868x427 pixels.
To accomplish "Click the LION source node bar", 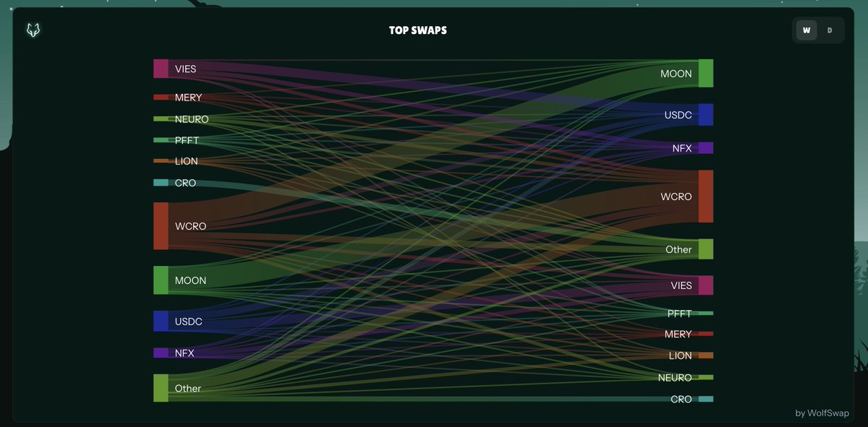I will (x=161, y=161).
